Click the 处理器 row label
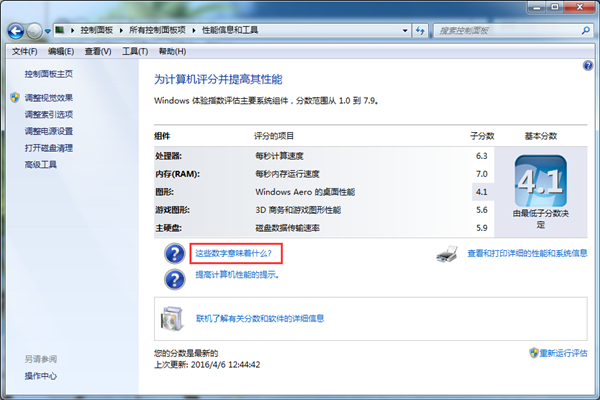Image resolution: width=600 pixels, height=400 pixels. pos(168,156)
